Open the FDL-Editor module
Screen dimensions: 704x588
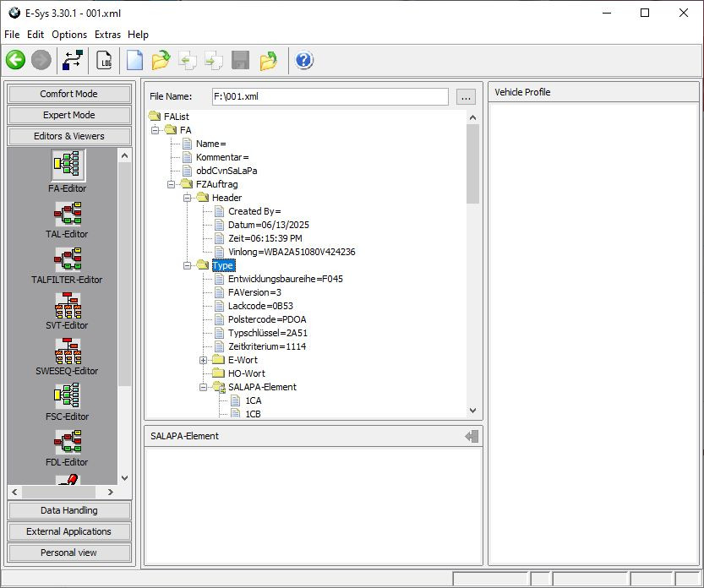coord(68,449)
